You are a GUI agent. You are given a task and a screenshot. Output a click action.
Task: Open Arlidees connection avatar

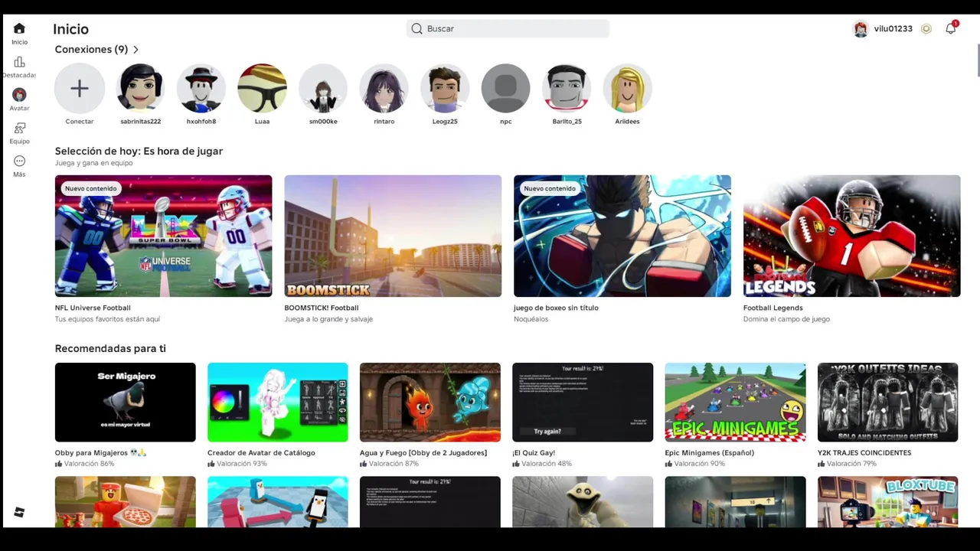(627, 89)
